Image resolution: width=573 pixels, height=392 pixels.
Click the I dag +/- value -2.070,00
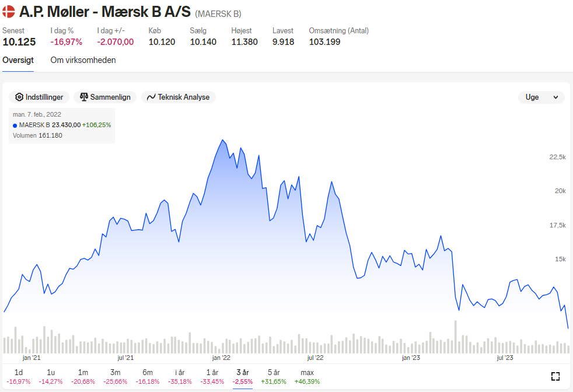115,42
